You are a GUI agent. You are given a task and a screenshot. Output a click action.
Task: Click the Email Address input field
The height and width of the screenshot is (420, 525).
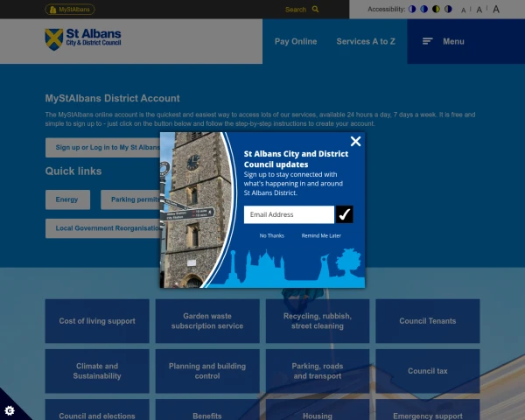pyautogui.click(x=289, y=214)
